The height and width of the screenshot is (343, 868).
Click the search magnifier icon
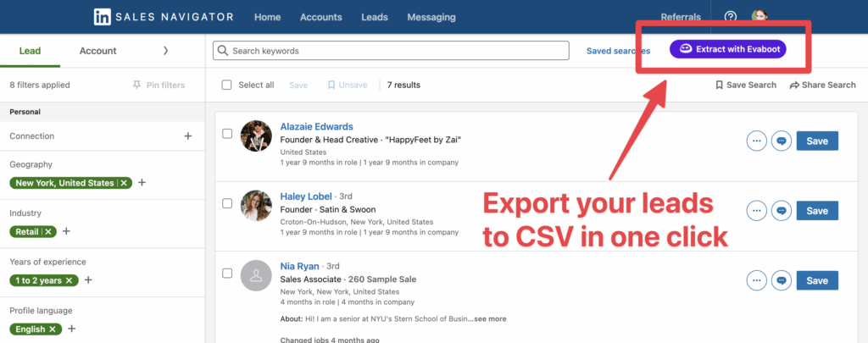click(x=223, y=50)
